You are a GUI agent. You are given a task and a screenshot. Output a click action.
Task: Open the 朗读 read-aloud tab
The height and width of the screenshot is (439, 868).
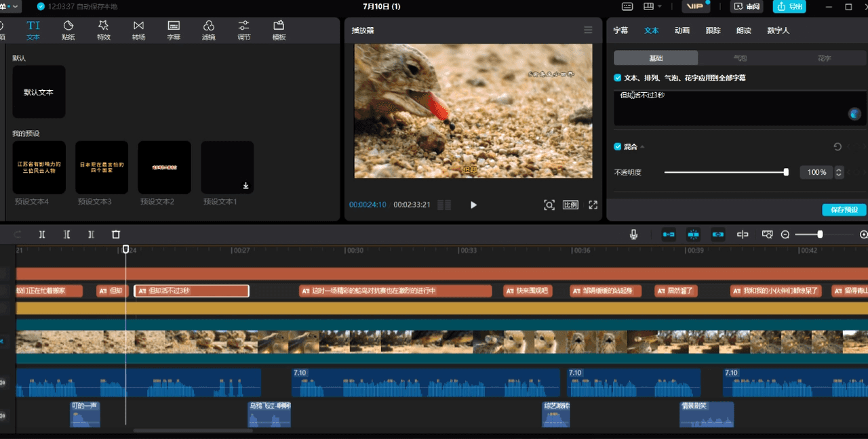coord(743,30)
